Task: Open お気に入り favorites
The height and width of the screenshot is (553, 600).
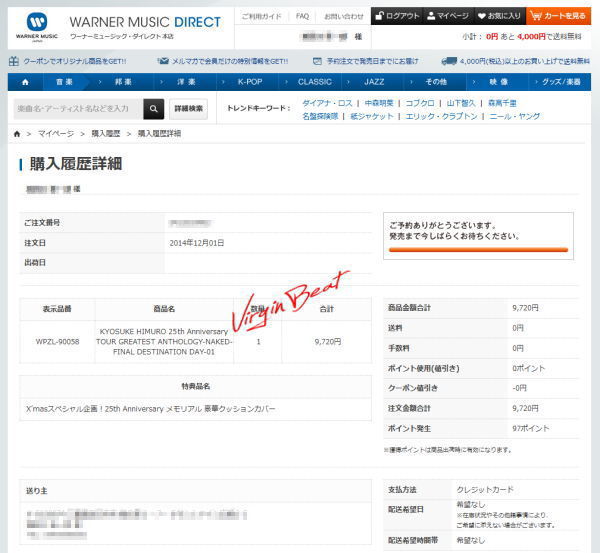Action: 500,16
